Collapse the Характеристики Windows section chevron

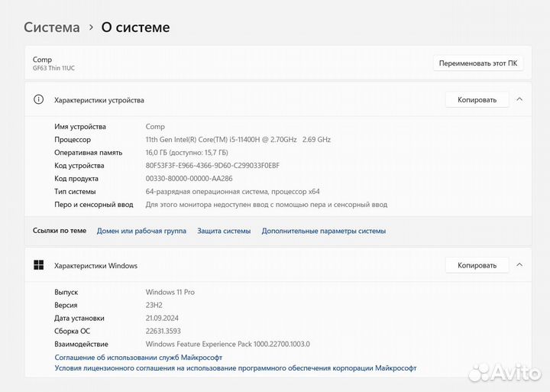[x=519, y=265]
